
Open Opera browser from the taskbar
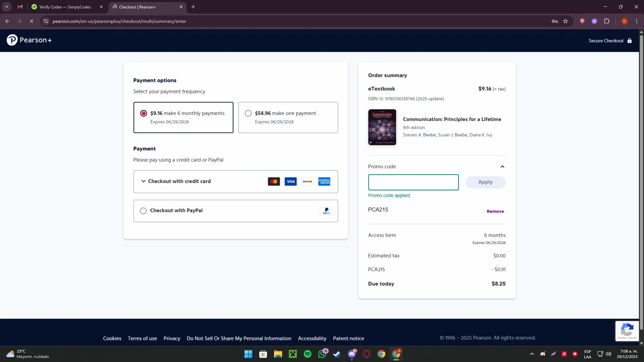[x=367, y=354]
